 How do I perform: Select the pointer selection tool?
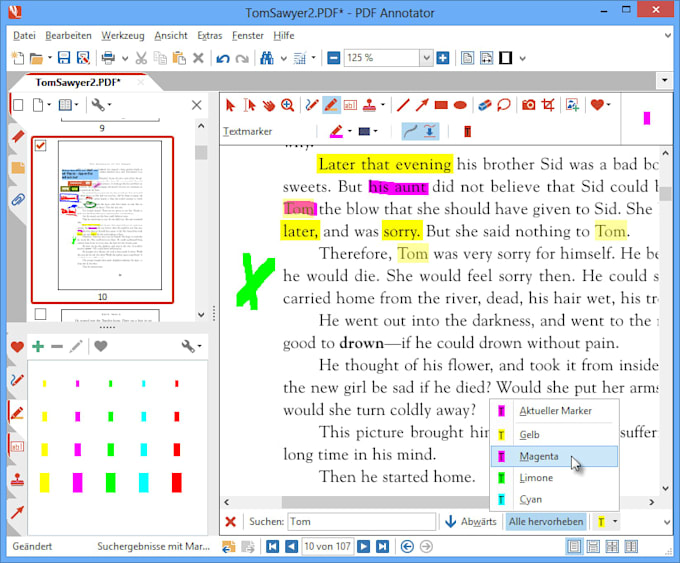(x=230, y=105)
